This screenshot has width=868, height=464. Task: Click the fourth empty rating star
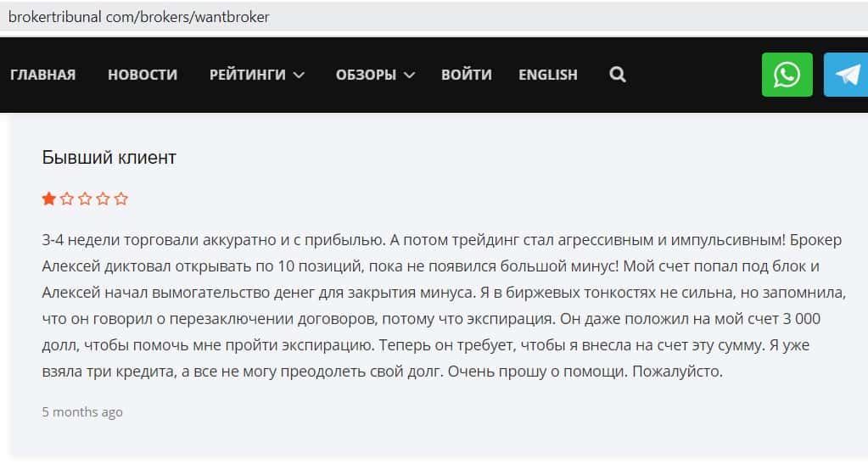click(103, 199)
